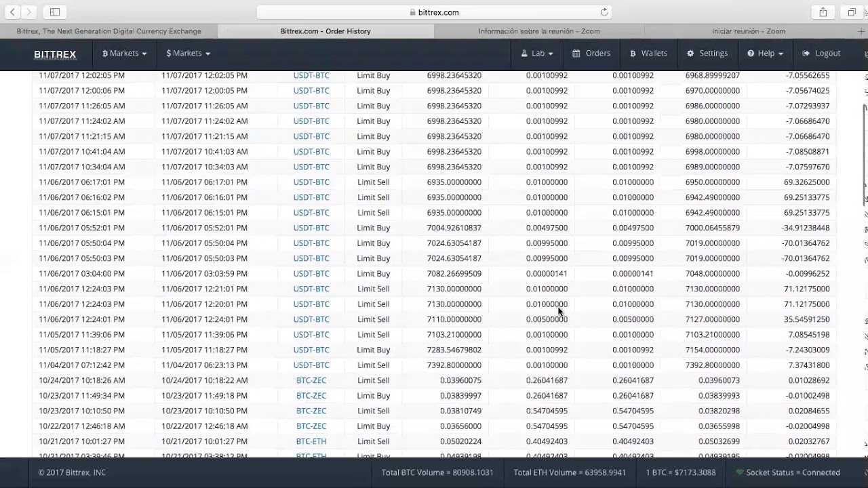
Task: Open account Settings
Action: coord(707,54)
